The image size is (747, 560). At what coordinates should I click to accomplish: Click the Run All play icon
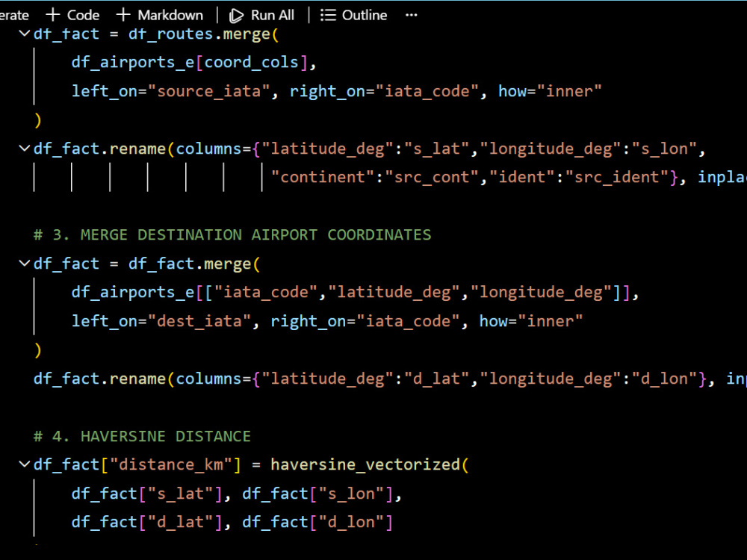[x=236, y=16]
